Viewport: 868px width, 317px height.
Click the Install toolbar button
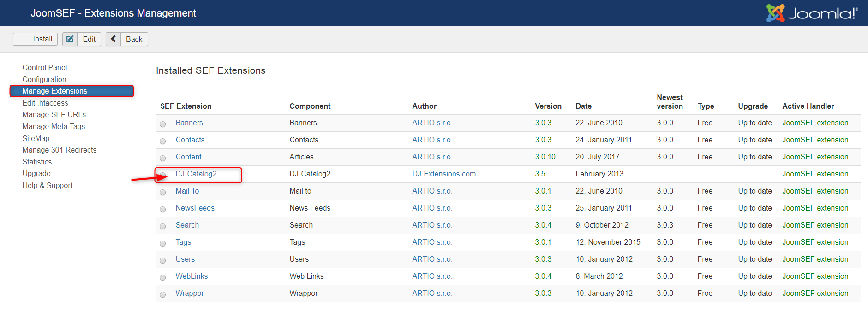coord(36,39)
